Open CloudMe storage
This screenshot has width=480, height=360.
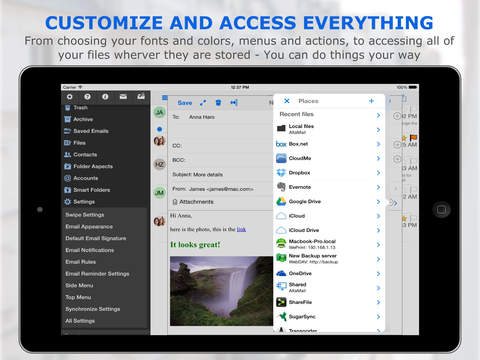[329, 158]
